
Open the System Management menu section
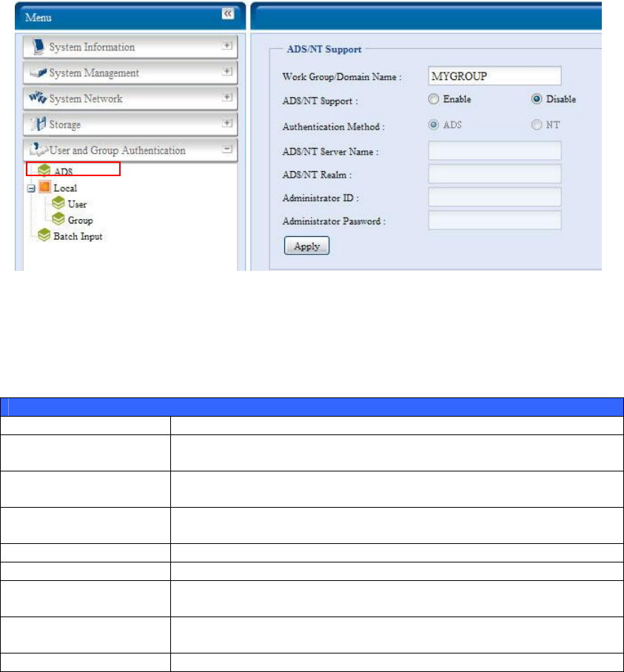(130, 73)
